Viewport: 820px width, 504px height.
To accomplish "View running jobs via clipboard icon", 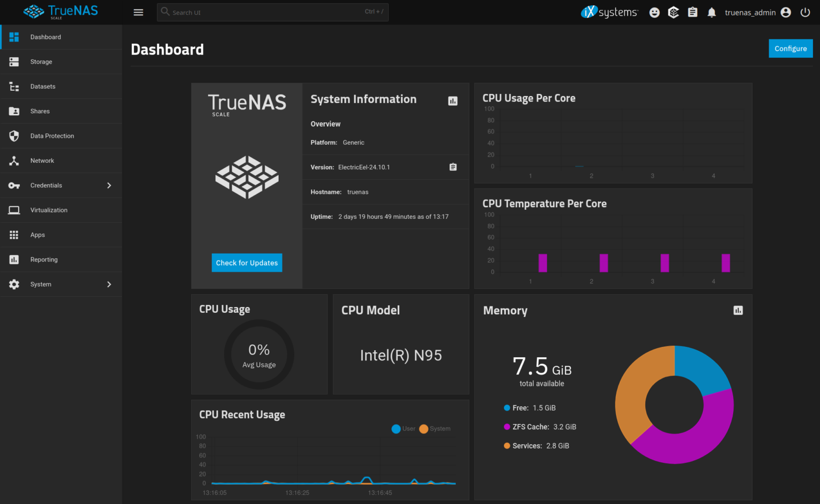I will 692,12.
